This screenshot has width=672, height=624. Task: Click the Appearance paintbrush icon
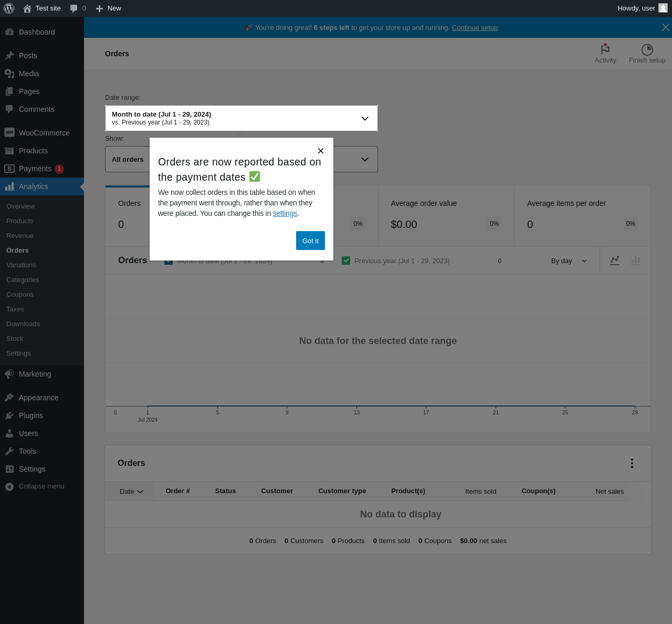(9, 398)
